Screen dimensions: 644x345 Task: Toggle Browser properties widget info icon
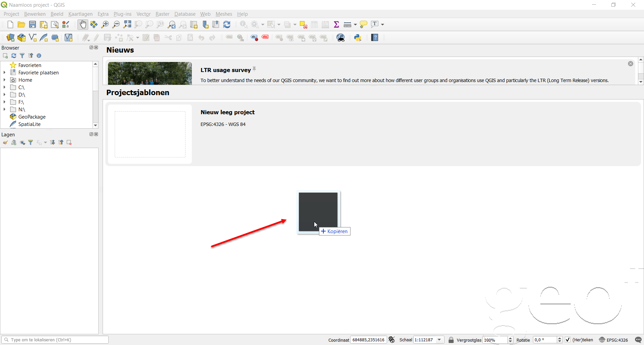click(x=39, y=56)
